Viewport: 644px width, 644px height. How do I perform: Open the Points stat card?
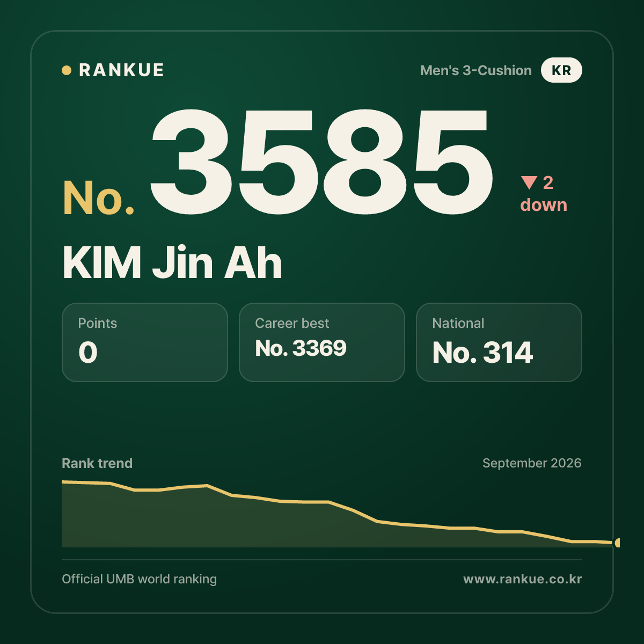click(x=145, y=342)
